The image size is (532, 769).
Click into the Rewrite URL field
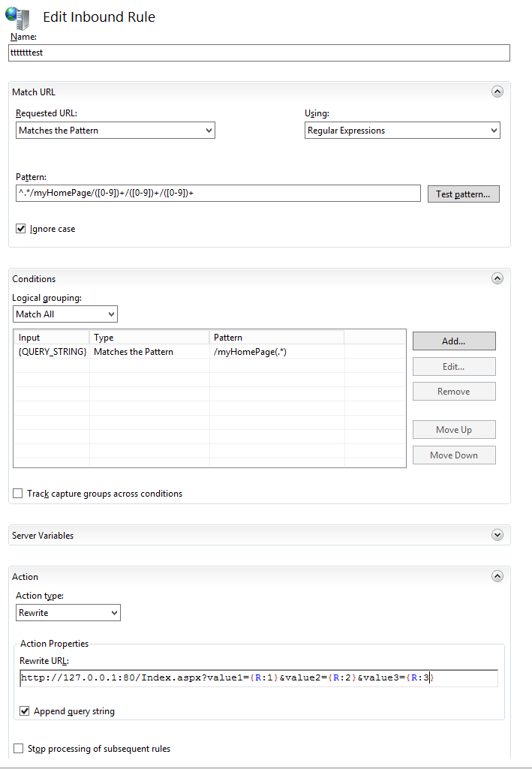tap(259, 678)
